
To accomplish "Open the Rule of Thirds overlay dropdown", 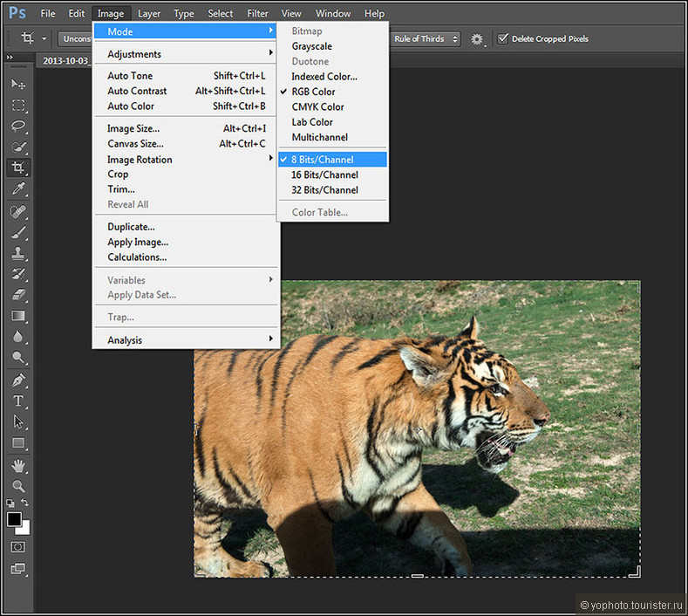I will [426, 38].
